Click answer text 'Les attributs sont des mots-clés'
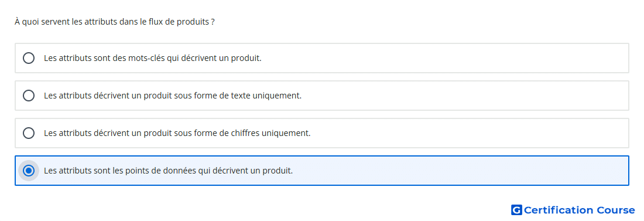The image size is (644, 221). (x=104, y=58)
